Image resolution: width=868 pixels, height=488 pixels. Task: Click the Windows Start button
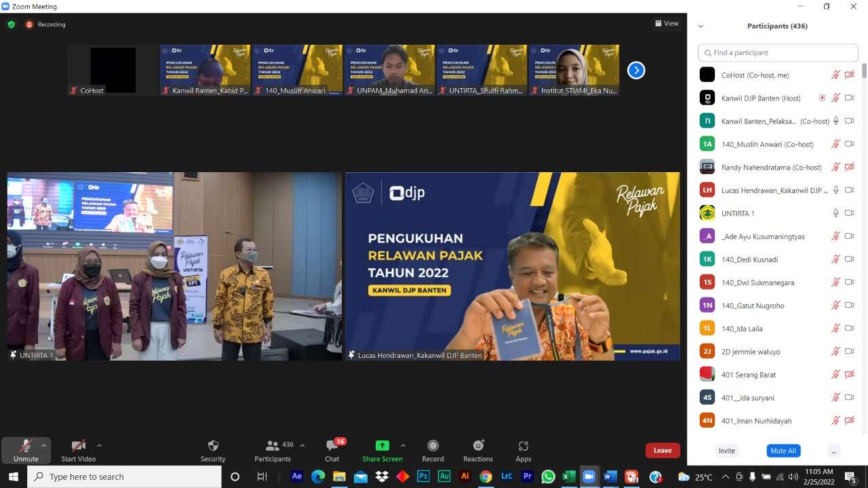[14, 476]
